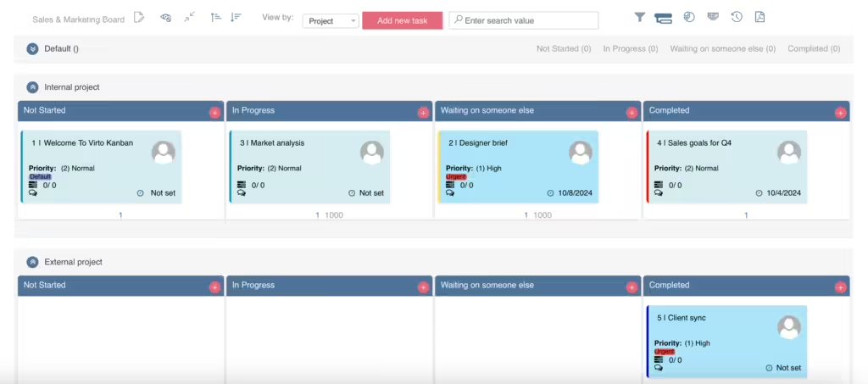Click the In Progress (0) counter in Default row
The width and height of the screenshot is (868, 384).
coord(631,48)
